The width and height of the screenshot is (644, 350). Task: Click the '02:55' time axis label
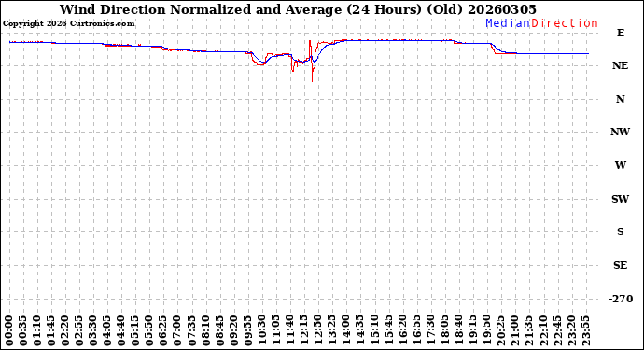click(79, 331)
